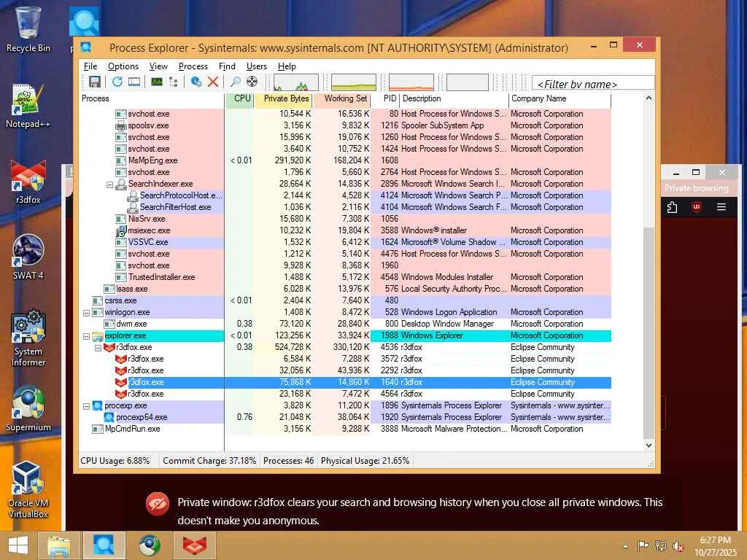Open the Notepad++ desktop shortcut
Screen dimensions: 747x560
(28, 106)
